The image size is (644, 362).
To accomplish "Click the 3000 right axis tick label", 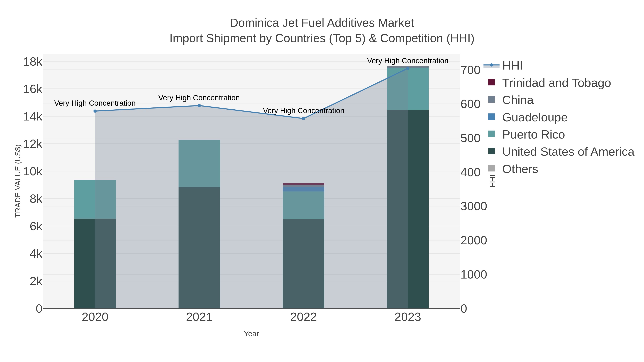I will click(474, 206).
